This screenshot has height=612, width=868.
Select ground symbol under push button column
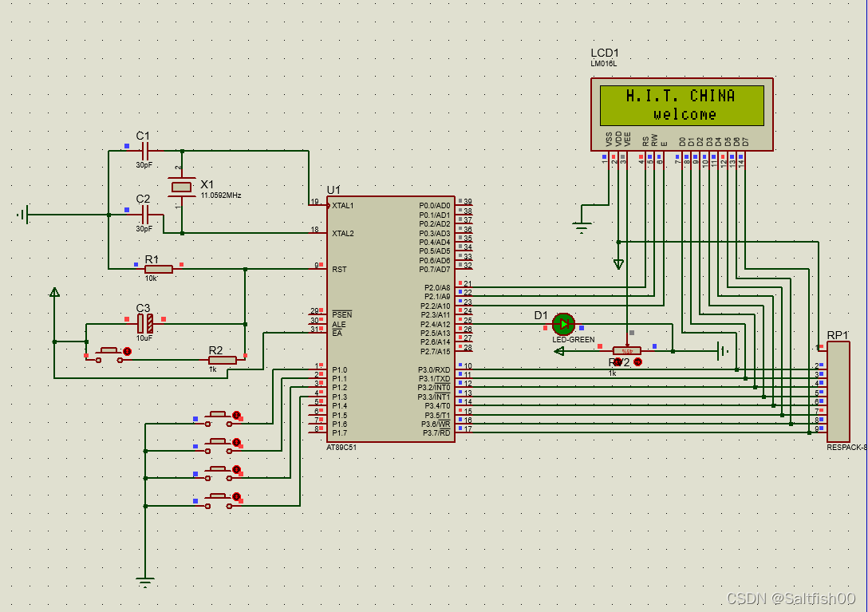pyautogui.click(x=145, y=582)
